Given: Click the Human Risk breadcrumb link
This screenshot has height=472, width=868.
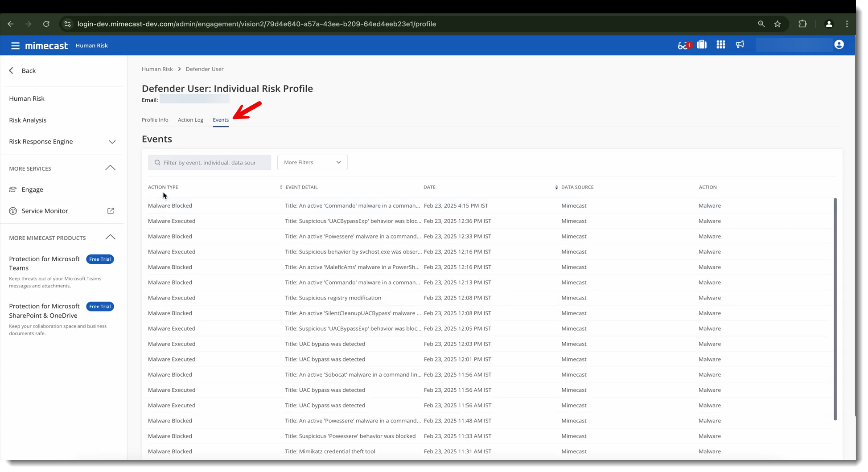Looking at the screenshot, I should 157,69.
